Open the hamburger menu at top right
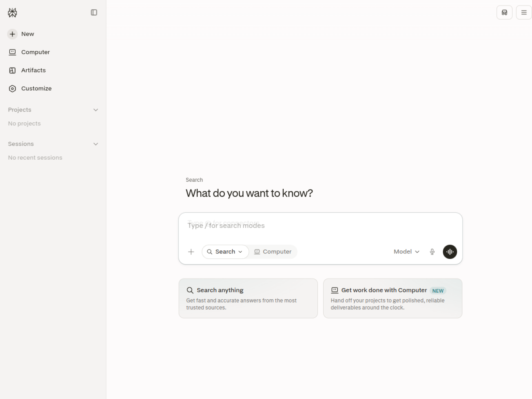The width and height of the screenshot is (532, 399). (x=524, y=13)
